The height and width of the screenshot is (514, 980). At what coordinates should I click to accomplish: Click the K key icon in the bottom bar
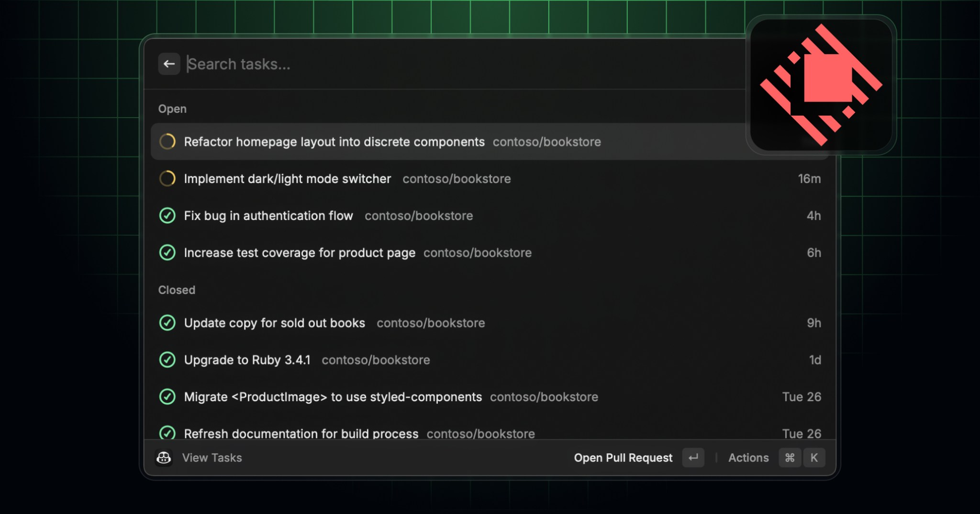(x=814, y=458)
